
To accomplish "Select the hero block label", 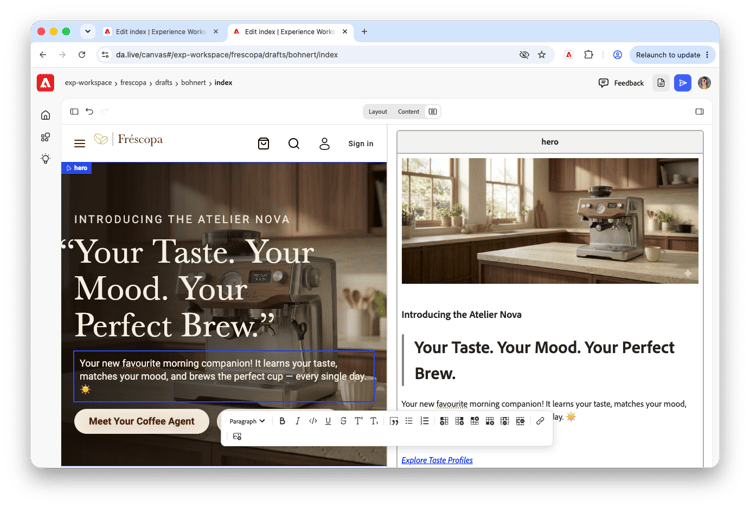I will point(77,168).
